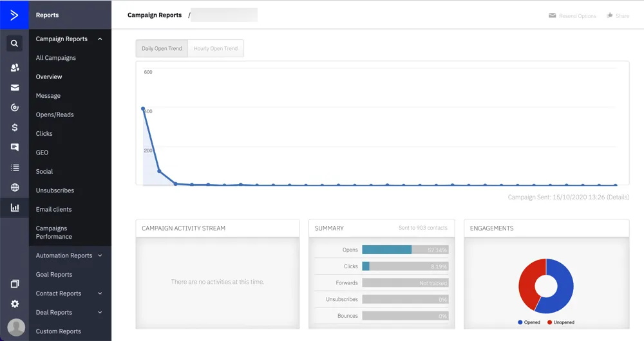Image resolution: width=644 pixels, height=341 pixels.
Task: Open Contacts from the sidebar icon
Action: coord(14,68)
